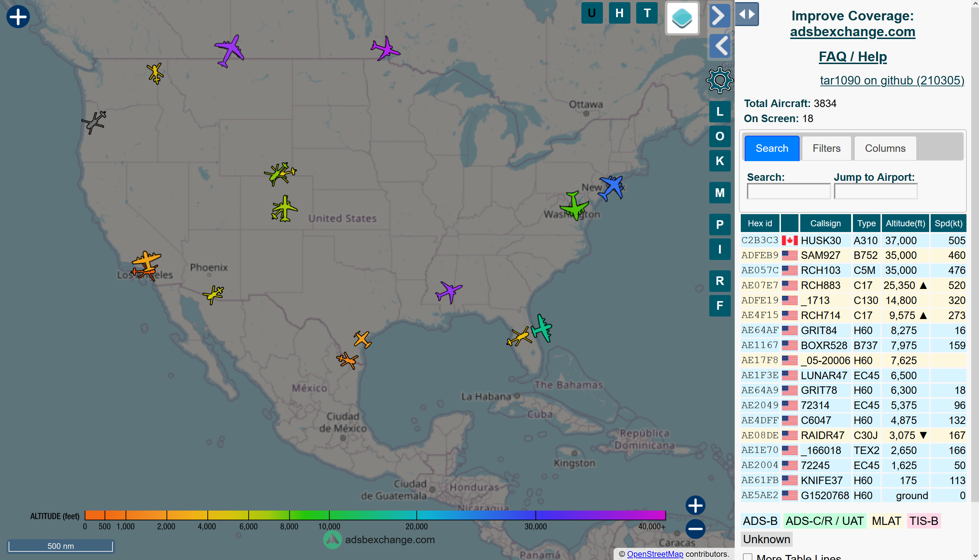This screenshot has height=560, width=979.
Task: Toggle the I map button
Action: (720, 250)
